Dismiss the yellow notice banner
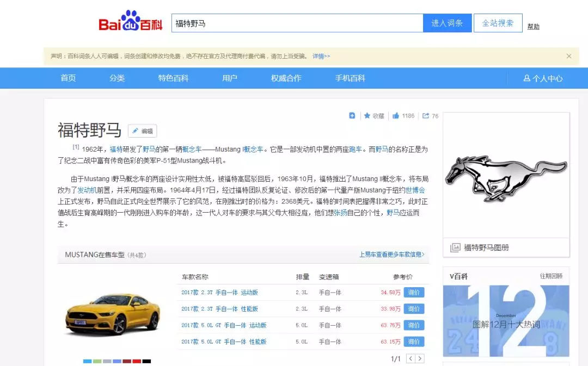The width and height of the screenshot is (588, 366). 569,56
